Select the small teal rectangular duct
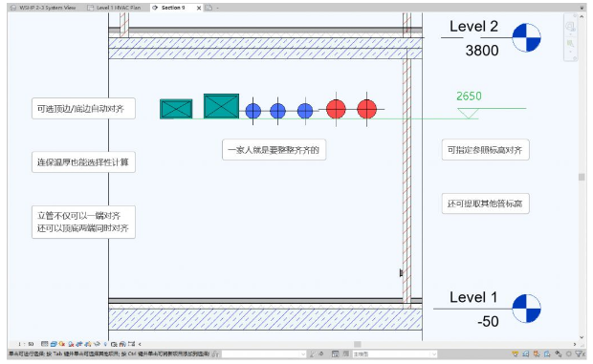This screenshot has width=593, height=364. click(x=176, y=109)
